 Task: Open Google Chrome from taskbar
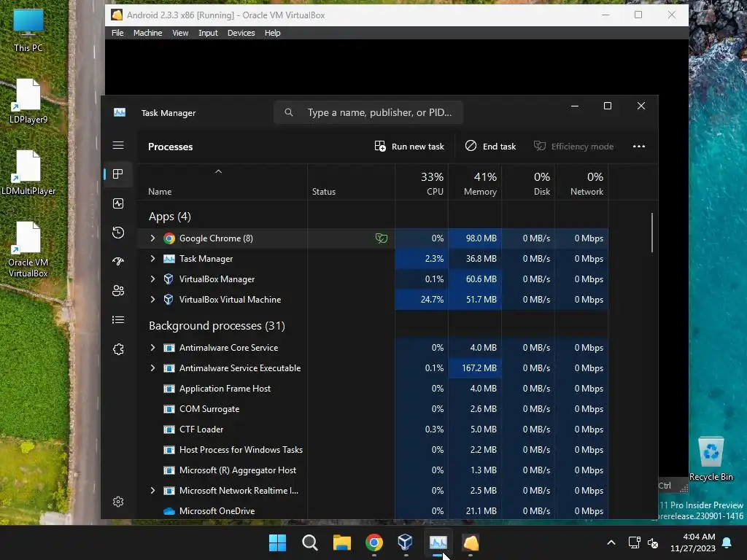[374, 542]
